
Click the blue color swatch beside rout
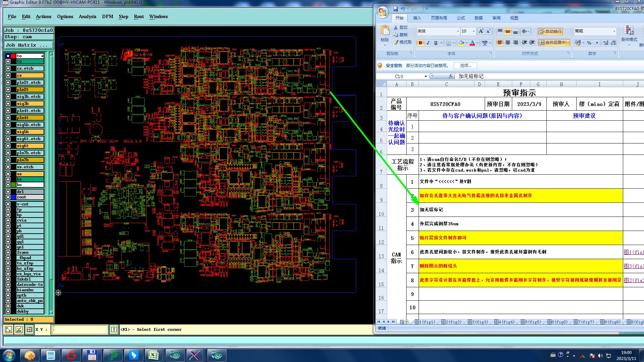click(13, 197)
